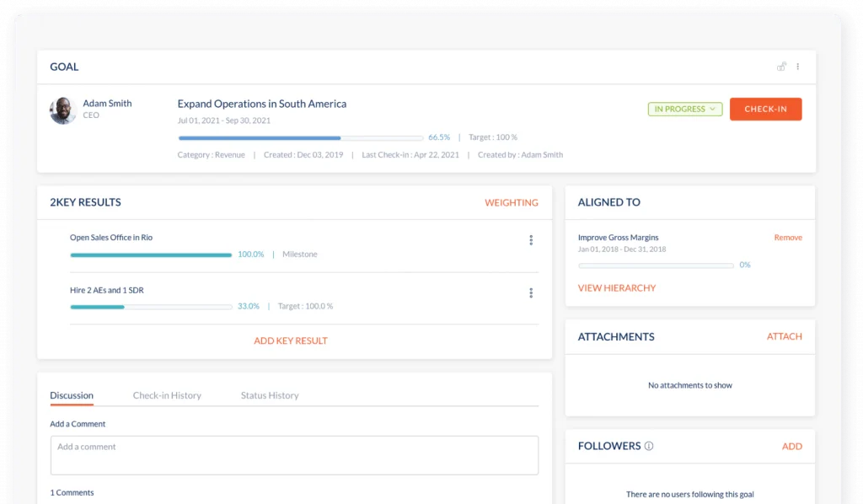Image resolution: width=863 pixels, height=504 pixels.
Task: Click the Add a comment text box
Action: point(294,455)
